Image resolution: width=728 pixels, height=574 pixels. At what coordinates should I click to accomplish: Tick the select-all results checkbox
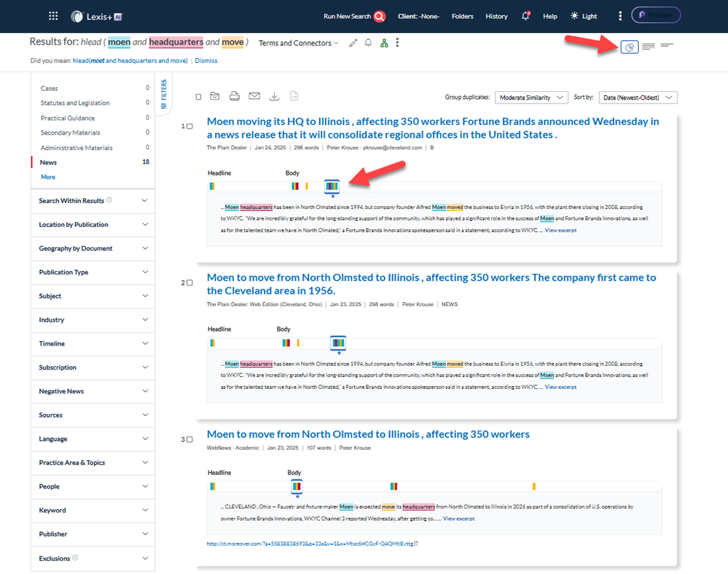(199, 97)
